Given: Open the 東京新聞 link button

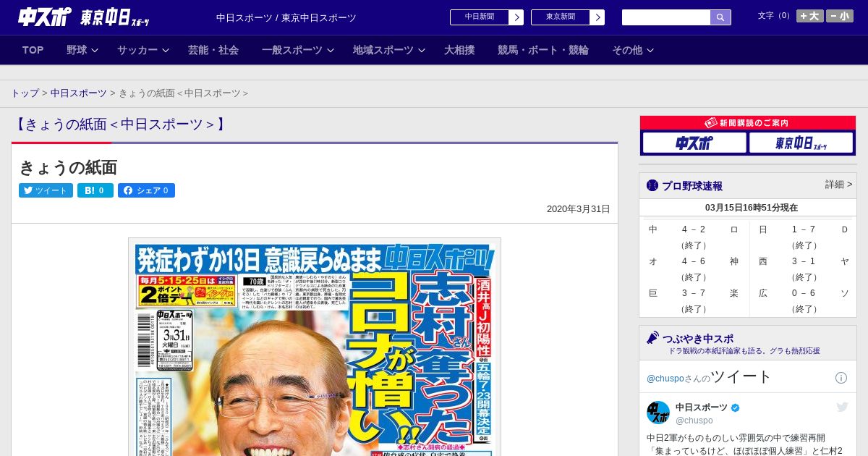Looking at the screenshot, I should pyautogui.click(x=560, y=17).
